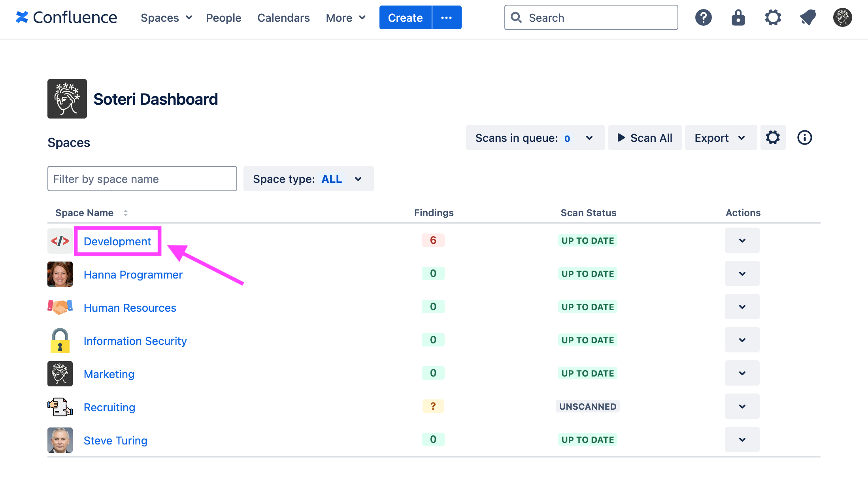Click the info circle icon near Export
The image size is (868, 482).
804,137
